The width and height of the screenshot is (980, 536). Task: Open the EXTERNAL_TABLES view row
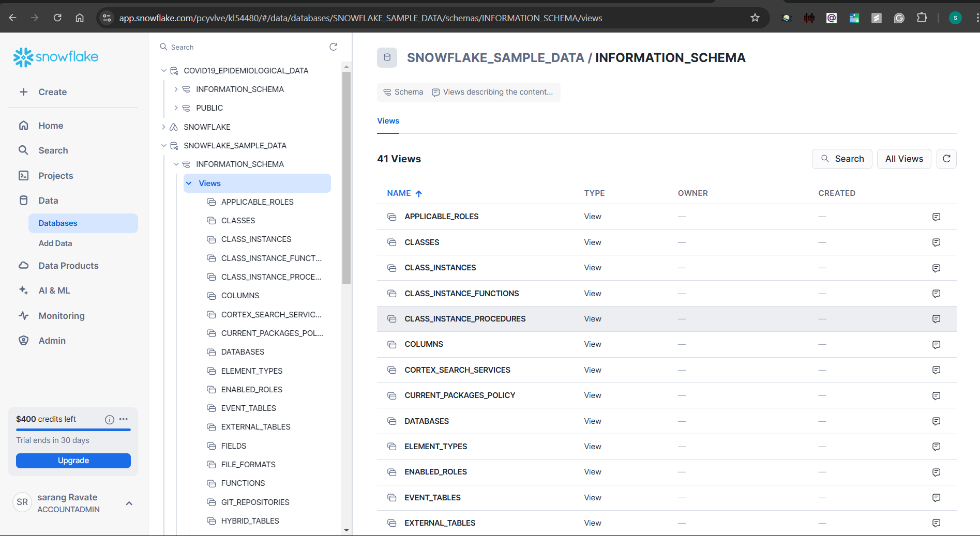coord(667,523)
